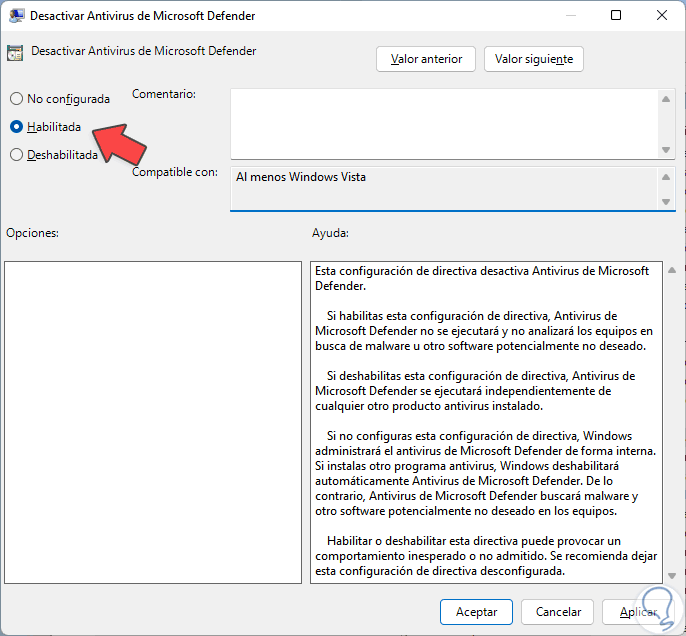Dismiss dialog with Cancelar button
Screen dimensions: 686x636
point(558,612)
